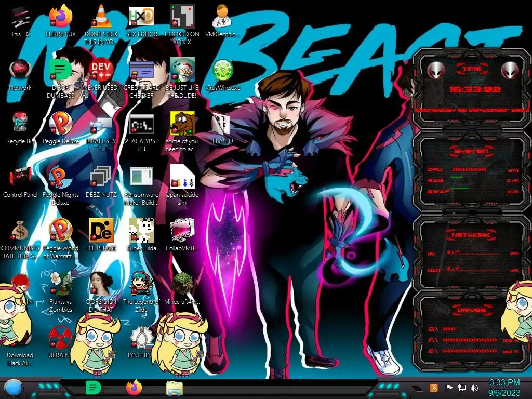Click the Action Center flag tray icon

(449, 388)
